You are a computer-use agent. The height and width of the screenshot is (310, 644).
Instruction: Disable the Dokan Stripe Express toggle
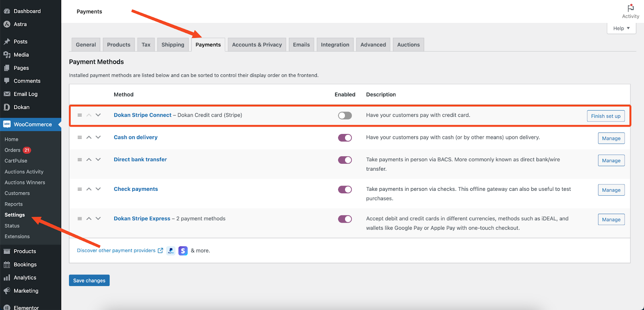pos(345,219)
